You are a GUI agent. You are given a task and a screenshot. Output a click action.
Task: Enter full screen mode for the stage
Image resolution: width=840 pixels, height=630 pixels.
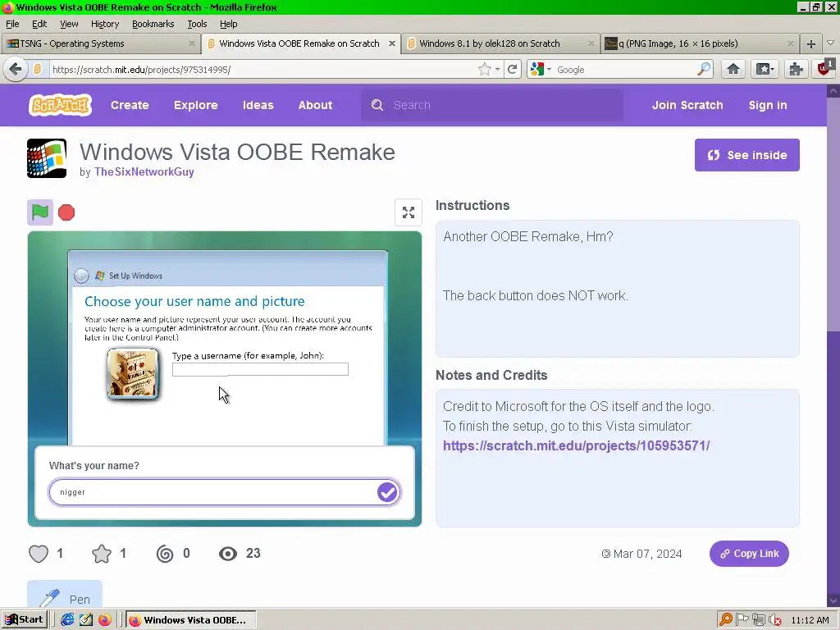[409, 212]
